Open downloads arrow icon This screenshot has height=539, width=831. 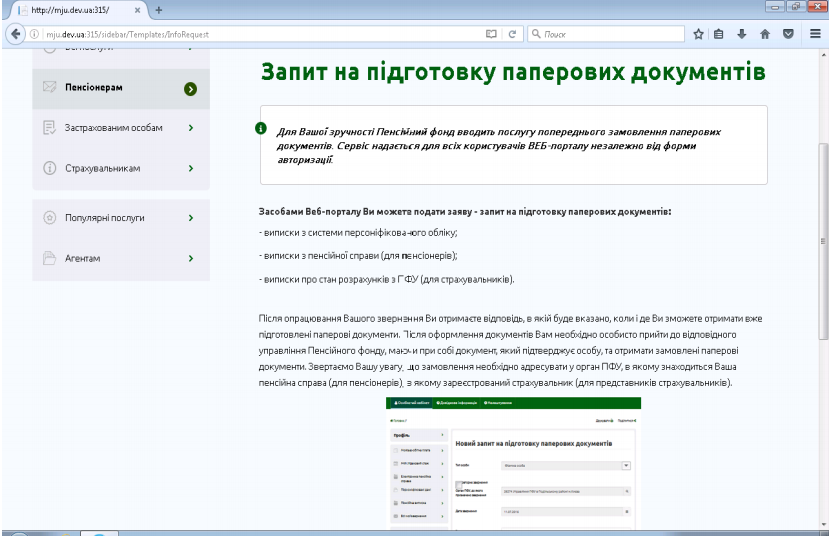[742, 34]
